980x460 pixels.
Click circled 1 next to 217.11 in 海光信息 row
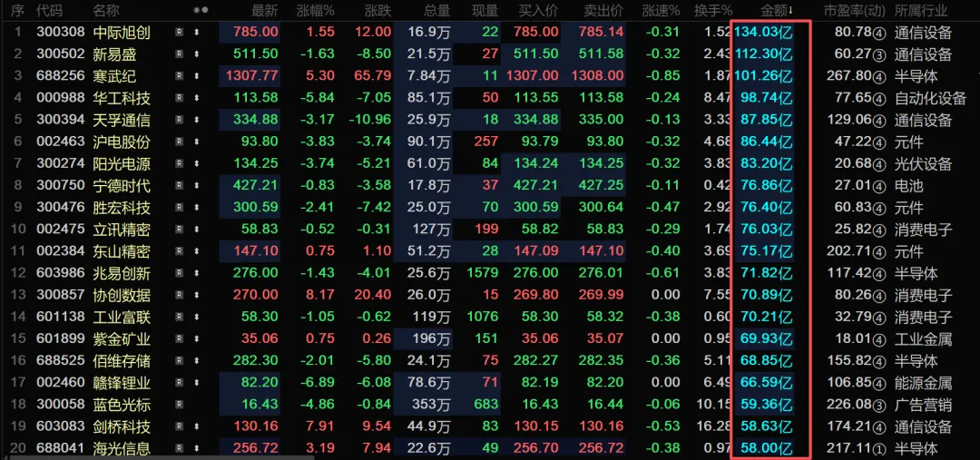point(880,449)
